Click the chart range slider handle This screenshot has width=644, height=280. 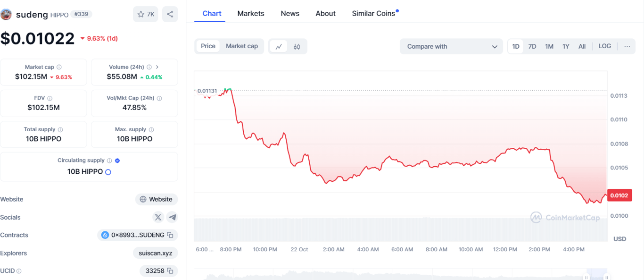(587, 278)
